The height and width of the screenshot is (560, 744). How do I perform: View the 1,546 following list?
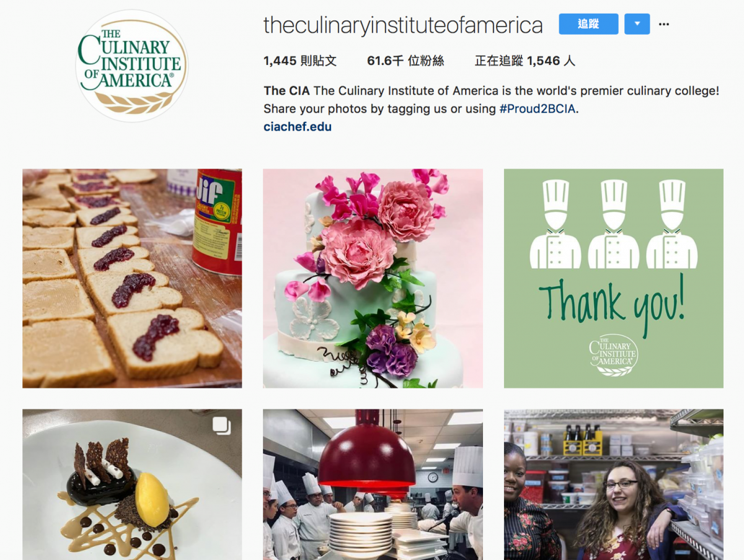click(x=525, y=61)
